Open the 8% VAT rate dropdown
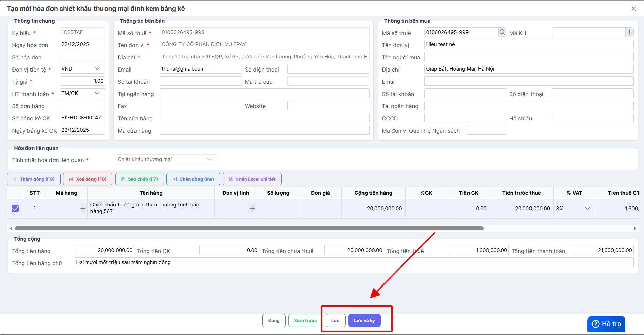644x335 pixels. 587,209
